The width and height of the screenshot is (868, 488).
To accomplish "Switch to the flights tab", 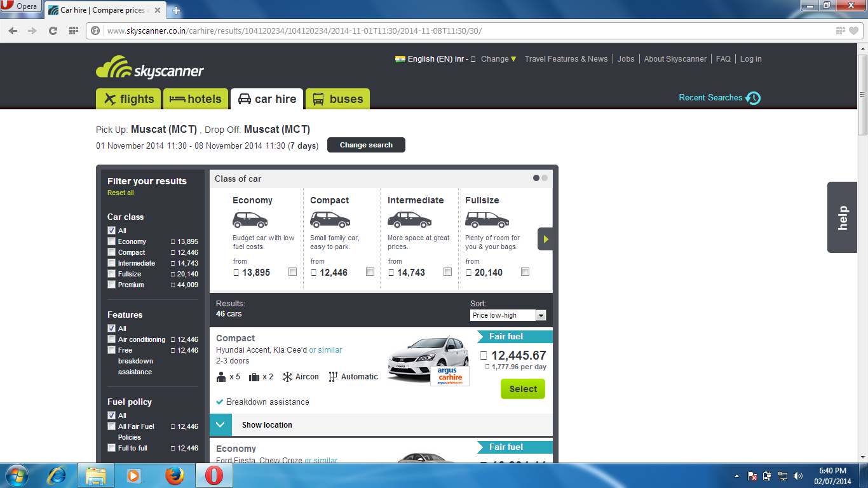I will point(129,98).
